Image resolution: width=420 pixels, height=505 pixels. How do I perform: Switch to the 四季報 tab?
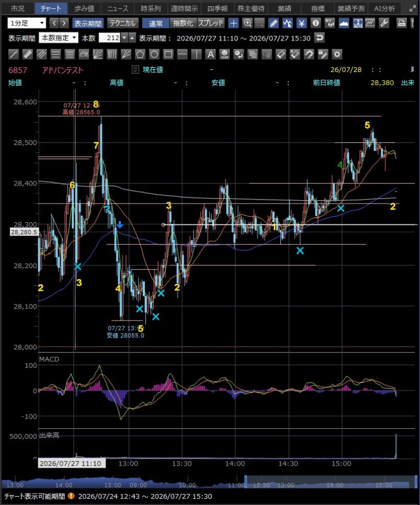click(x=217, y=8)
